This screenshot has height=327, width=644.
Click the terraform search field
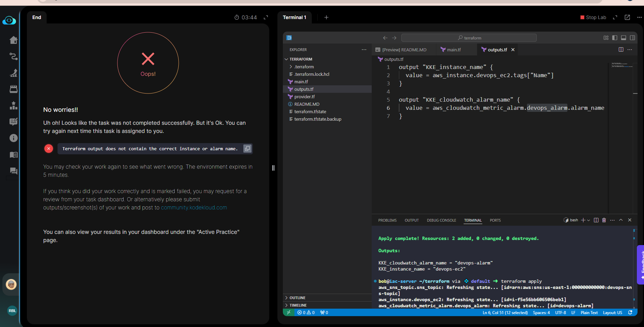point(469,38)
